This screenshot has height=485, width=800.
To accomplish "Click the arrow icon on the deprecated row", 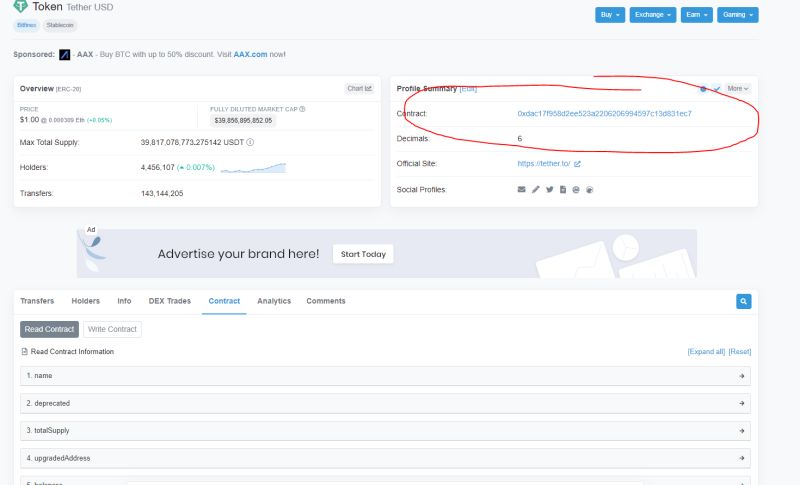I will tap(741, 403).
